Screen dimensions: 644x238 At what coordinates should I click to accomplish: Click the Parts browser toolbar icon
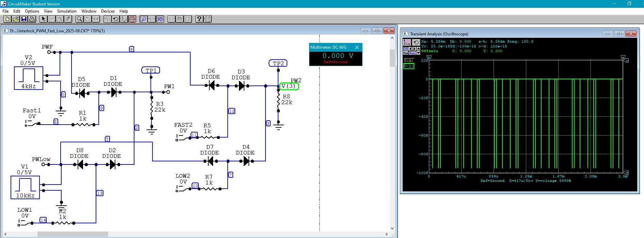point(172,19)
